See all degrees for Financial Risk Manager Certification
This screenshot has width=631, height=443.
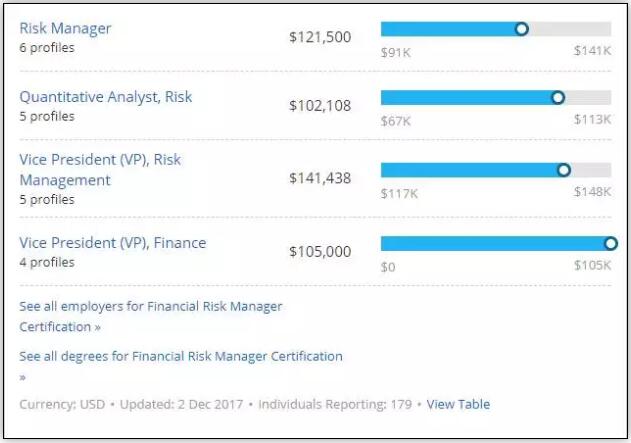click(180, 356)
